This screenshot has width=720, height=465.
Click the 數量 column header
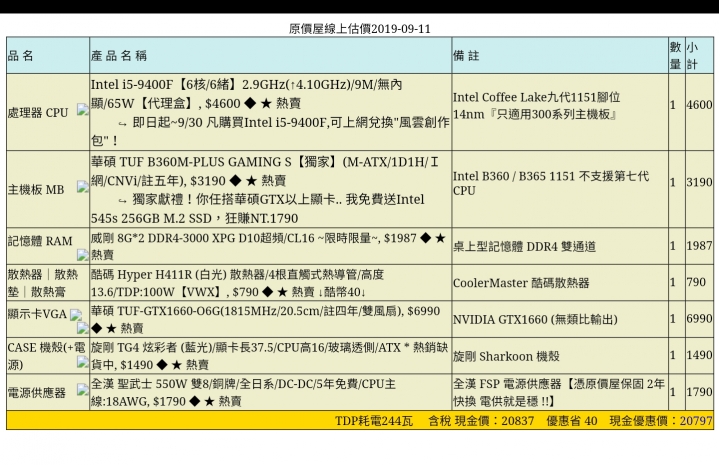tap(675, 56)
